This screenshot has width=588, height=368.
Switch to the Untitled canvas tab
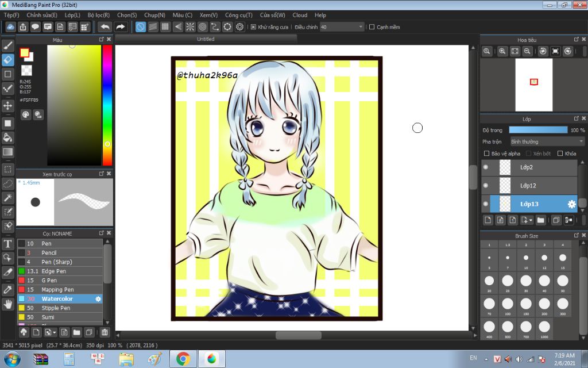point(206,39)
